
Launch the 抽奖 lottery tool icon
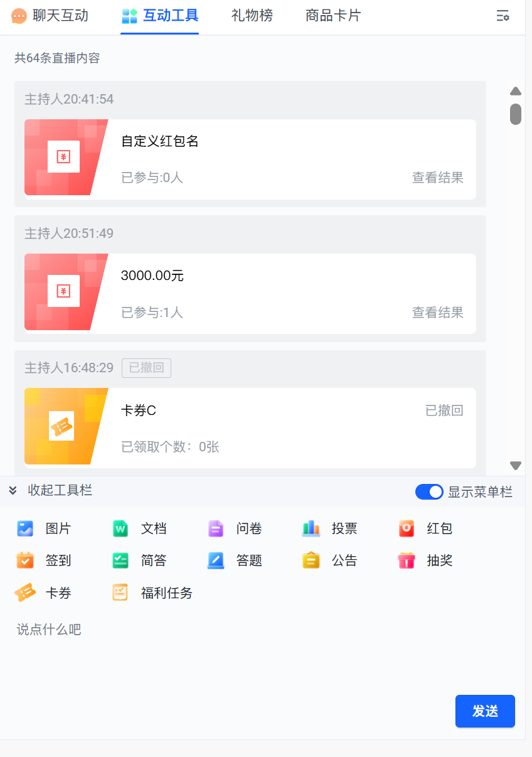[407, 561]
